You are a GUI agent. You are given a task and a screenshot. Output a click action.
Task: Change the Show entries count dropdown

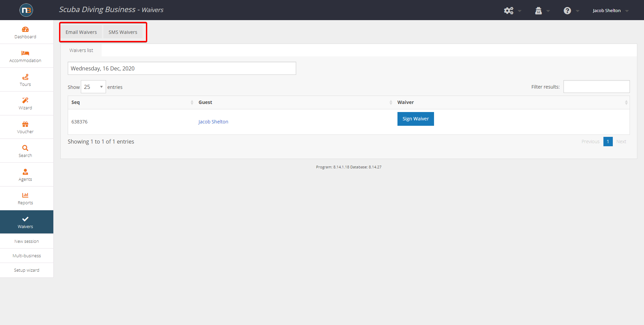(93, 87)
